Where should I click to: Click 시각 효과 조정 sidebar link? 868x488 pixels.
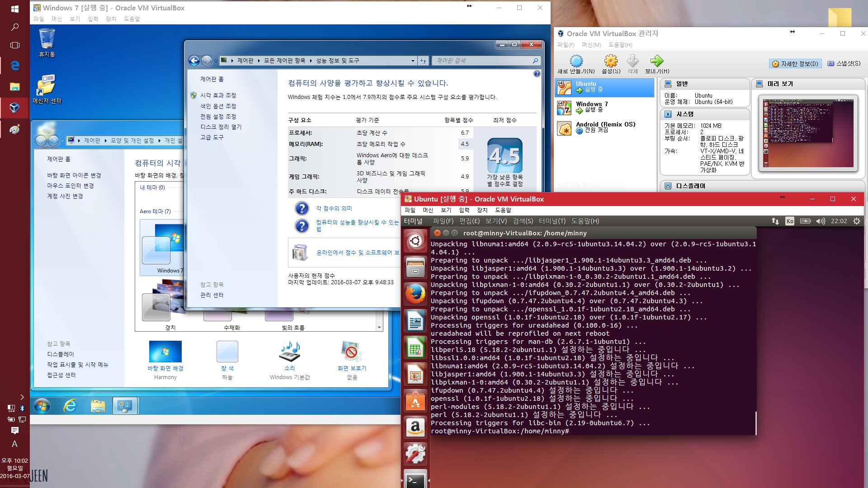pos(218,95)
